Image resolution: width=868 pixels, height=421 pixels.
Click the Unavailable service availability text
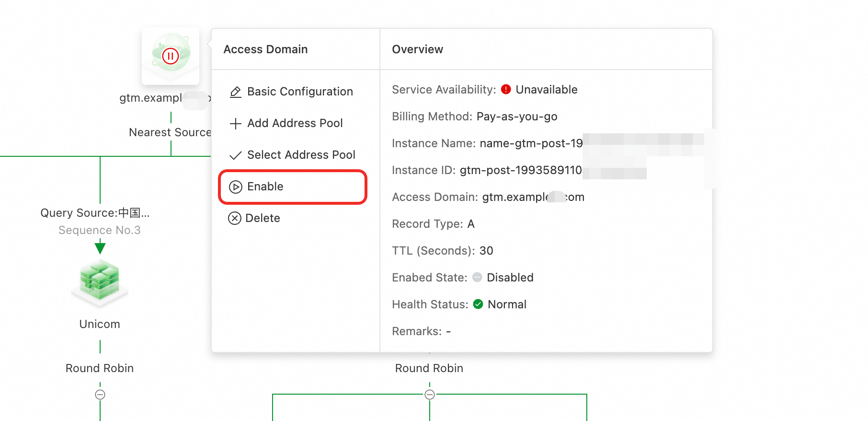click(x=547, y=90)
